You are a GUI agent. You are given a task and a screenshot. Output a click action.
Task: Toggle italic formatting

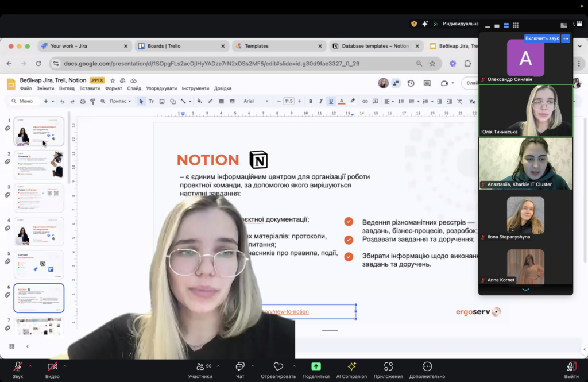click(x=320, y=101)
